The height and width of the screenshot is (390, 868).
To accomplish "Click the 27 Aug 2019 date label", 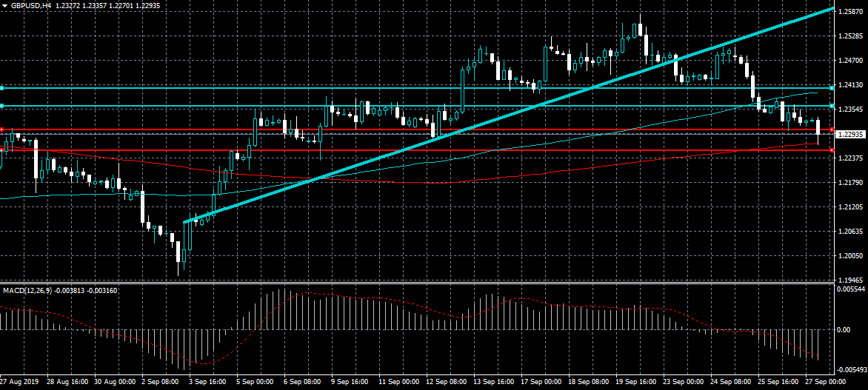I will click(x=19, y=382).
